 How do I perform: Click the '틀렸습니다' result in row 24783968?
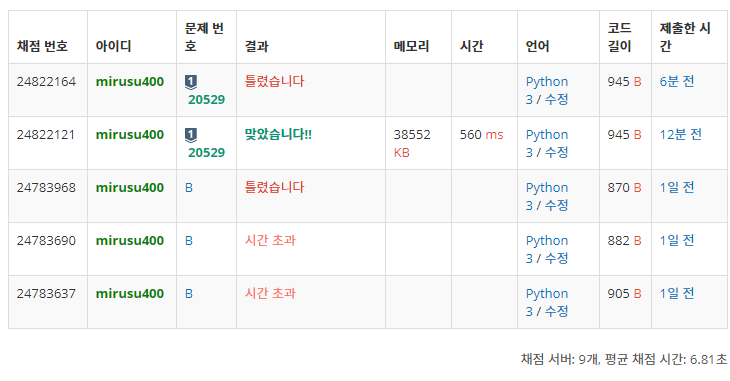(x=274, y=188)
